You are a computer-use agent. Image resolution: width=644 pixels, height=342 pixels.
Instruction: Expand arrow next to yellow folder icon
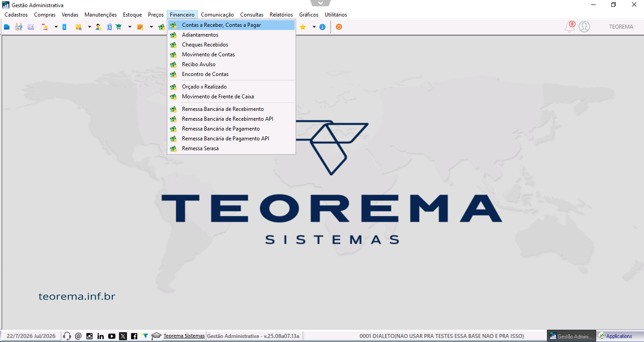click(x=89, y=27)
